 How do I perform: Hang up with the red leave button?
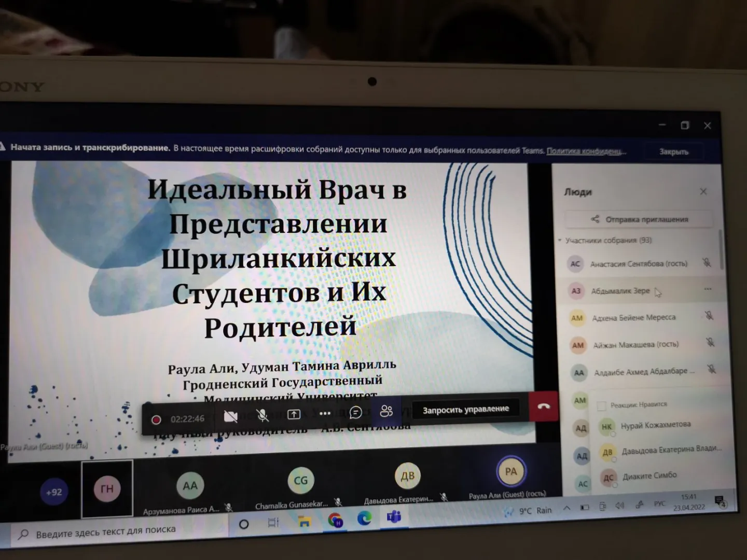click(544, 407)
